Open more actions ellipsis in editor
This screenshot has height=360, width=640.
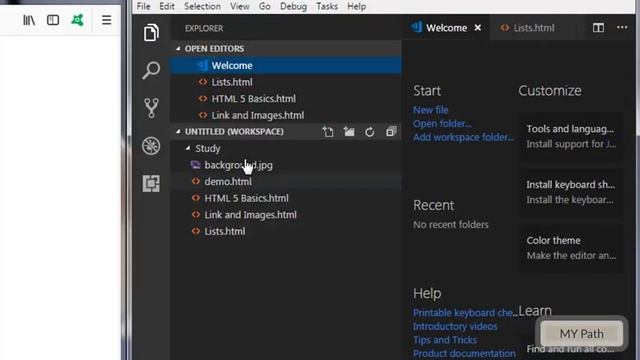(622, 27)
